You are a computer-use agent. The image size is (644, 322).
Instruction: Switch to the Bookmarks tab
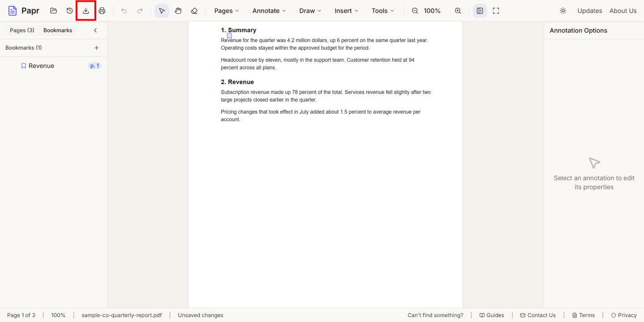[x=58, y=30]
